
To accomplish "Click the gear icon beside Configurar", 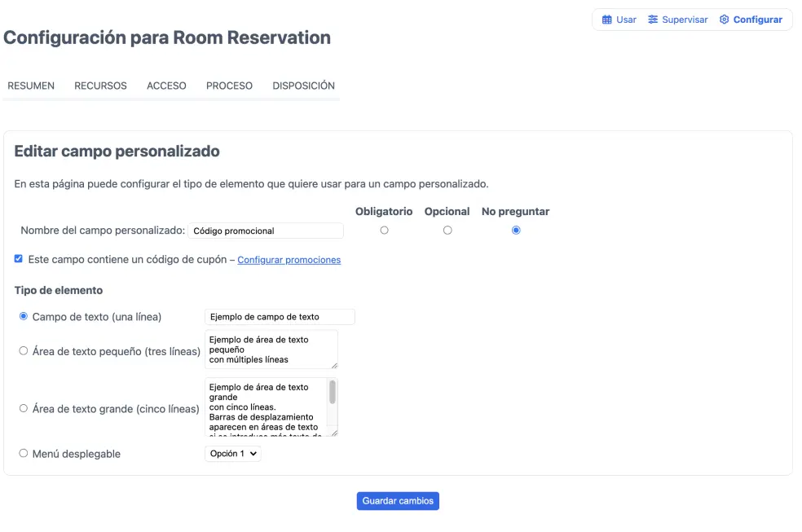I will [725, 20].
